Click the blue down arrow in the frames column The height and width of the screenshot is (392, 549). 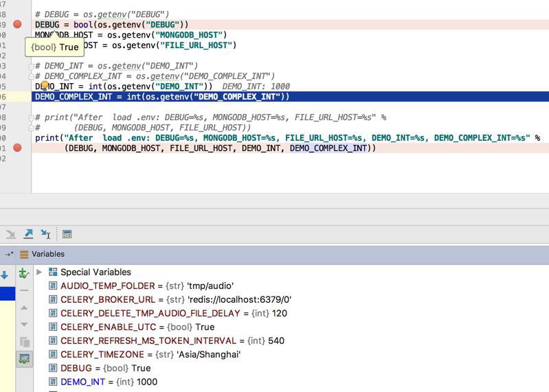(4, 275)
